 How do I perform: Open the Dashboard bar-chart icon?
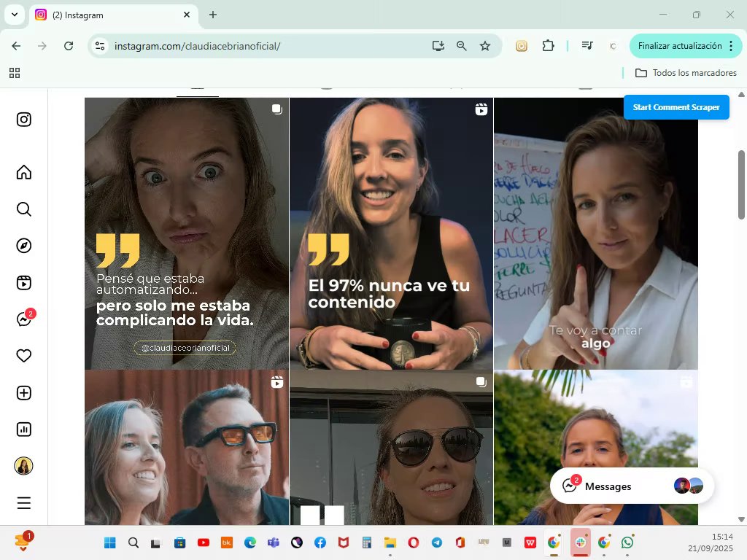[24, 429]
